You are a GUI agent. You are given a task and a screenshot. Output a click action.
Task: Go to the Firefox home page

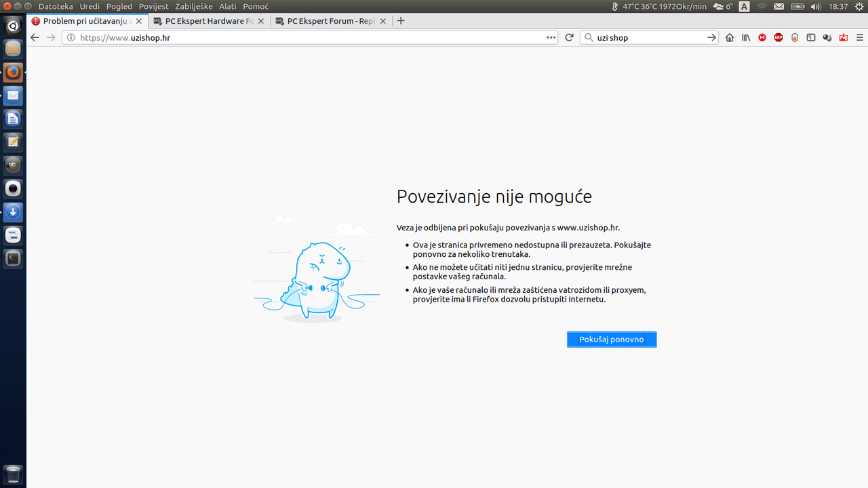[x=730, y=38]
